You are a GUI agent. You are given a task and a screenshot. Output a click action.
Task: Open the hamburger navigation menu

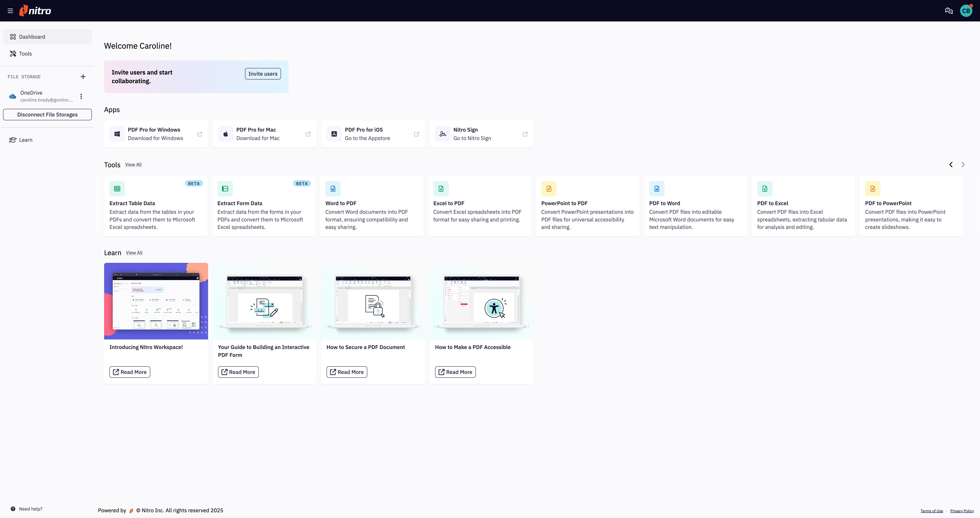[10, 11]
